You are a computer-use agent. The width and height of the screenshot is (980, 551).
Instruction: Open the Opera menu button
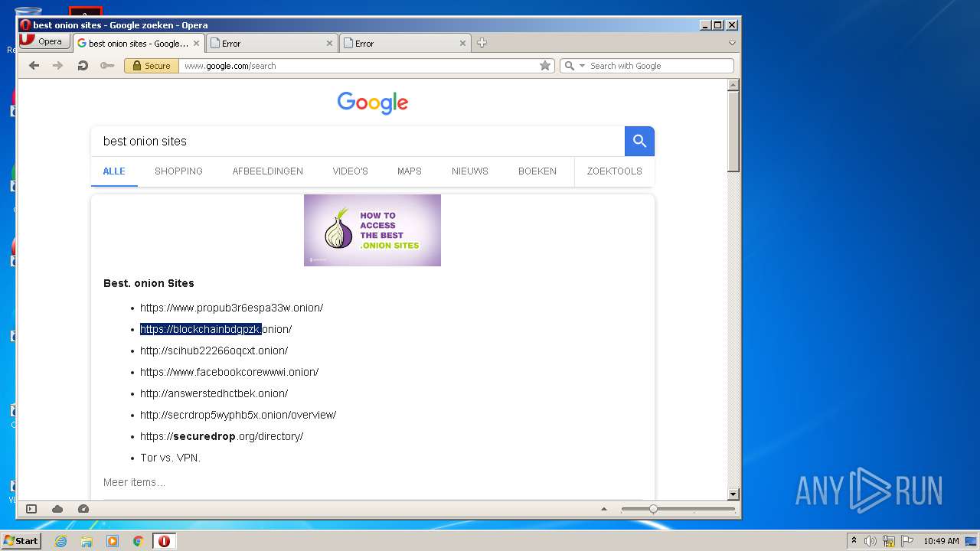pyautogui.click(x=45, y=41)
